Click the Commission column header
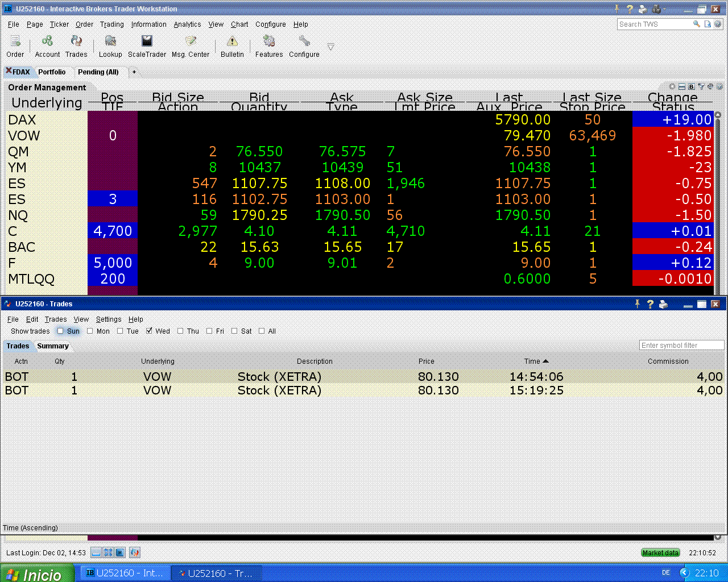The height and width of the screenshot is (582, 728). (668, 361)
